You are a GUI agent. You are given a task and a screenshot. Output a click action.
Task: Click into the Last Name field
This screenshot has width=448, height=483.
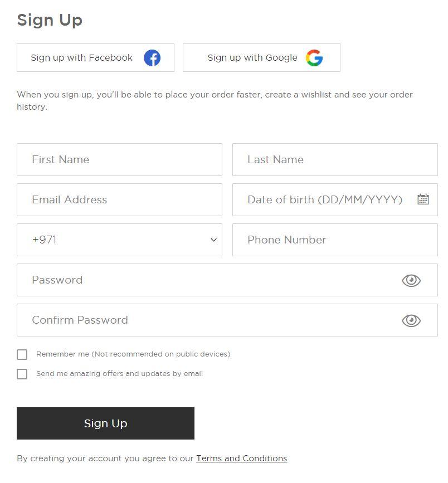[335, 160]
